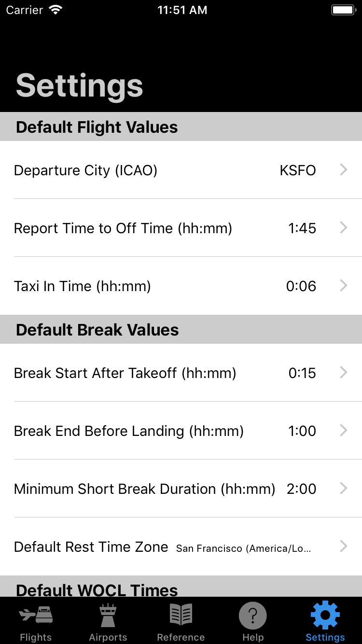The width and height of the screenshot is (362, 644).
Task: Tap the Airports control tower icon
Action: [x=108, y=615]
